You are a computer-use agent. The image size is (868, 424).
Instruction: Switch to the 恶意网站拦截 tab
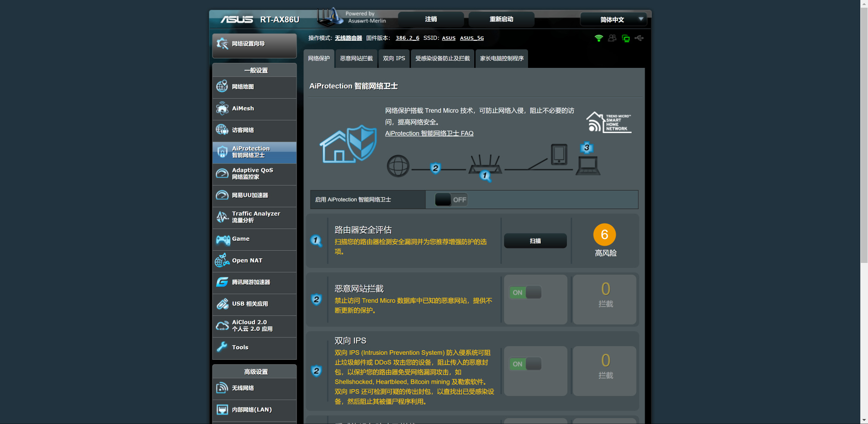pyautogui.click(x=356, y=58)
